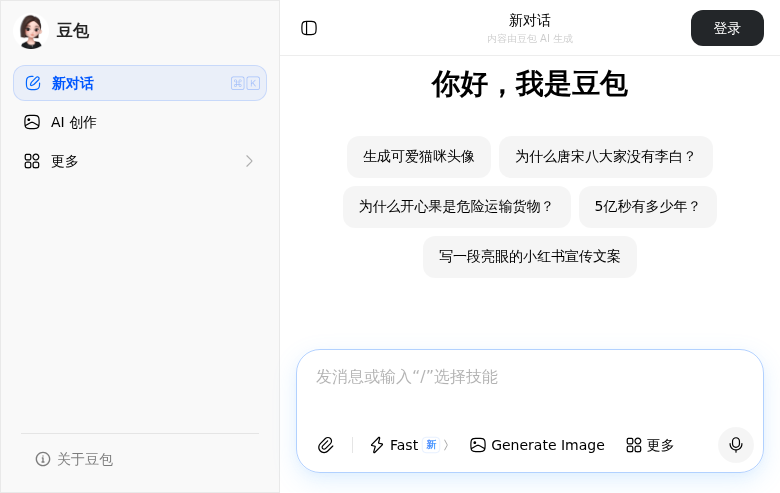Click Generate Image skill button
780x493 pixels.
coord(537,445)
